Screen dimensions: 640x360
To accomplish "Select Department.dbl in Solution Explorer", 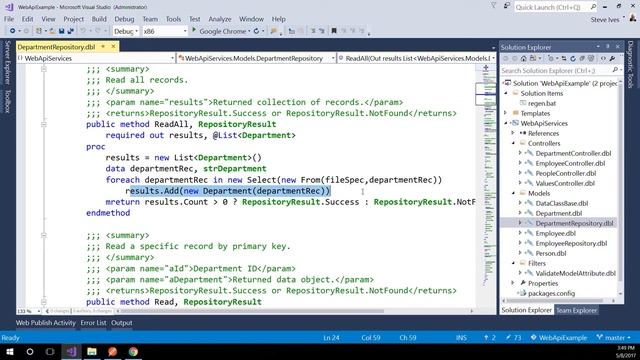I will (x=558, y=213).
